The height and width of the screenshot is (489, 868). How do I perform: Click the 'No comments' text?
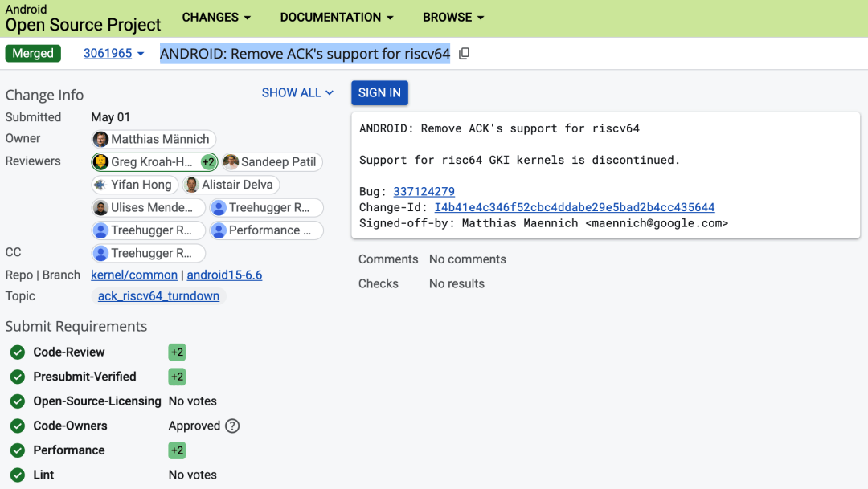[x=468, y=259]
